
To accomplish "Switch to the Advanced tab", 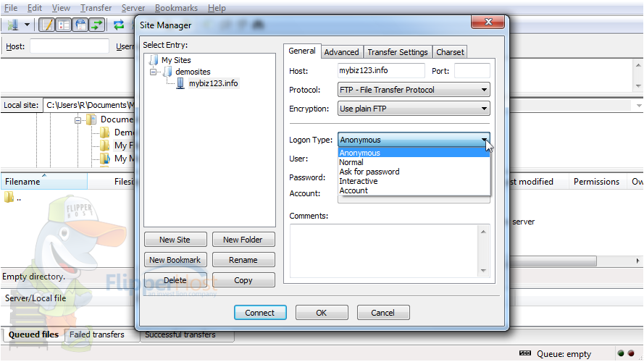I will coord(341,52).
